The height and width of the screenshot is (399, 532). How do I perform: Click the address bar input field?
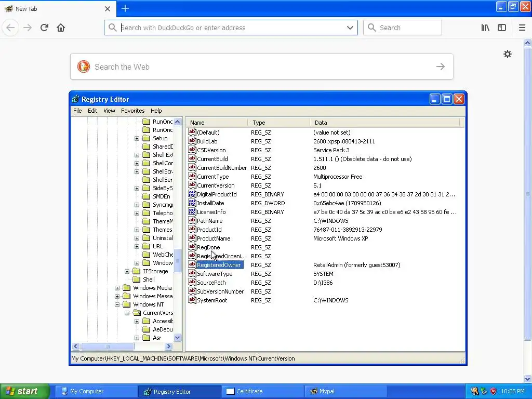(x=231, y=28)
